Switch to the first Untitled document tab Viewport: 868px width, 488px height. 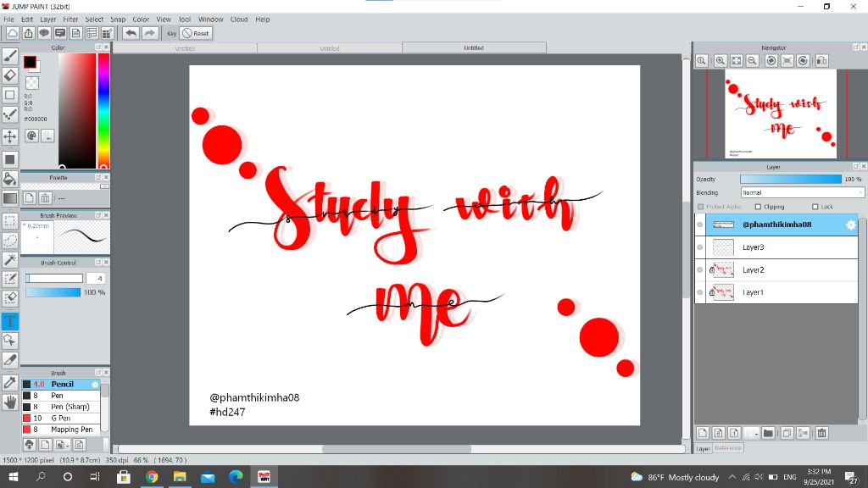point(185,48)
